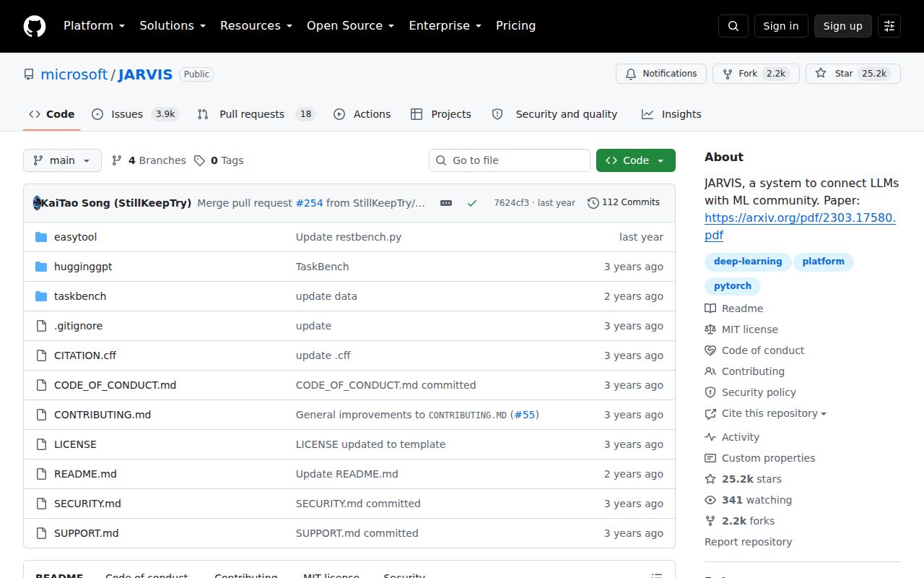Click the .gitignore file icon
924x578 pixels.
pos(41,326)
